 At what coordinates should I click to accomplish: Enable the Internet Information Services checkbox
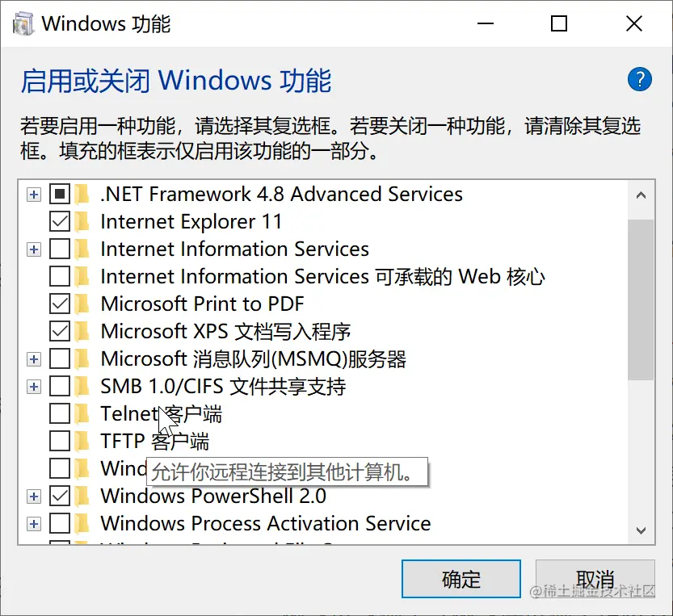(61, 249)
